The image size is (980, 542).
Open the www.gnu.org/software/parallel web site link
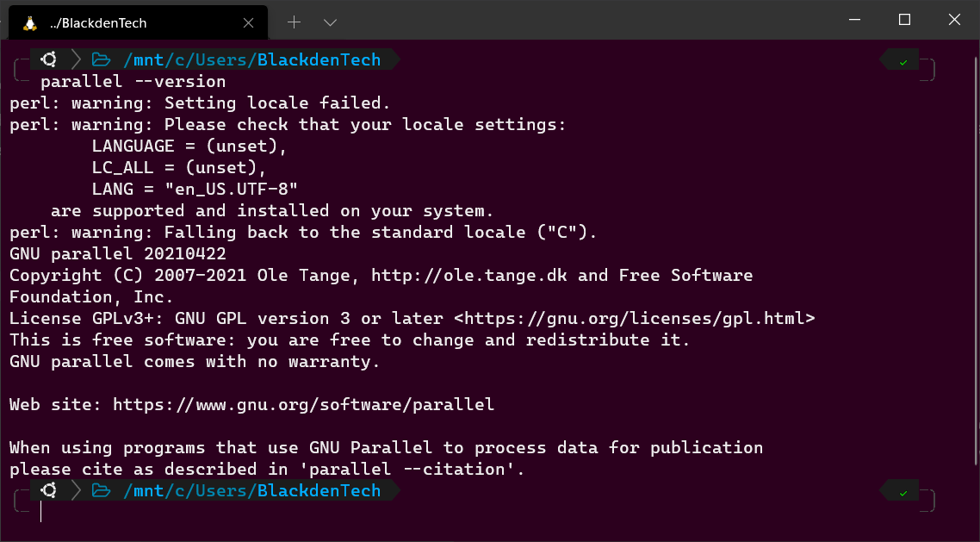pyautogui.click(x=304, y=404)
